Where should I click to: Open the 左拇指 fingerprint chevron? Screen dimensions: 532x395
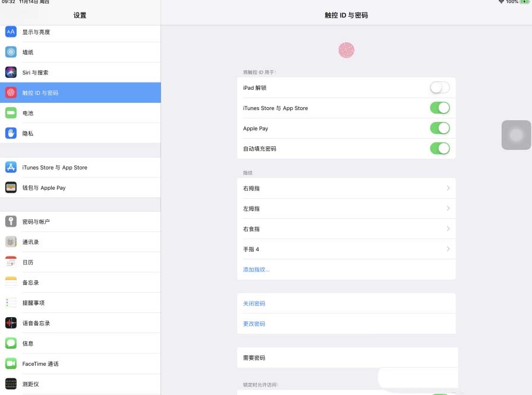[448, 209]
